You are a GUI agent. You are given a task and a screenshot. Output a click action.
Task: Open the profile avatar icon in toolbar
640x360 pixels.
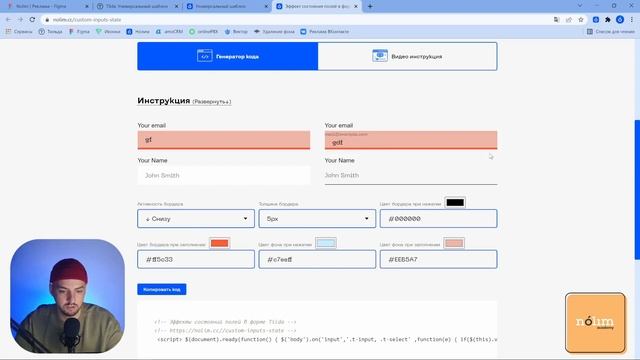620,20
